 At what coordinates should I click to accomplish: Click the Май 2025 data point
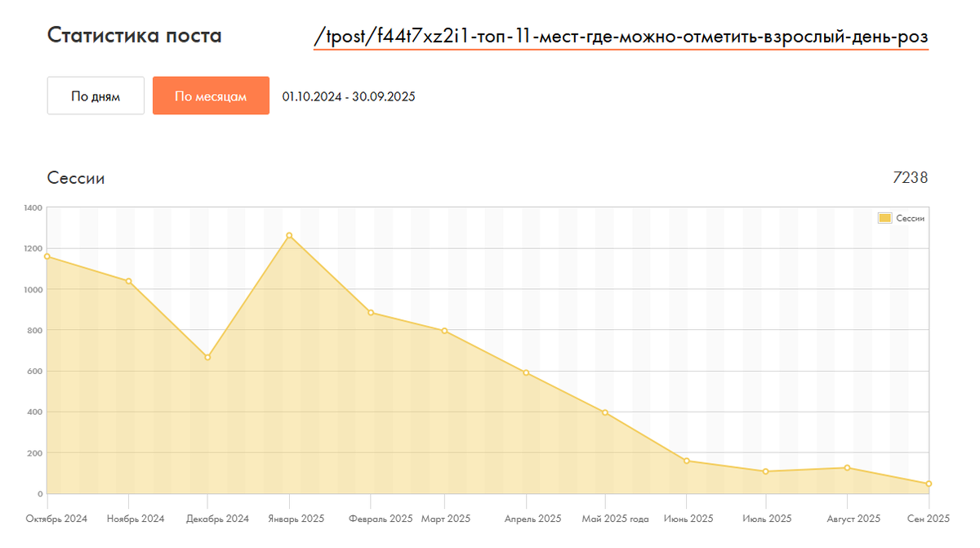click(x=605, y=412)
